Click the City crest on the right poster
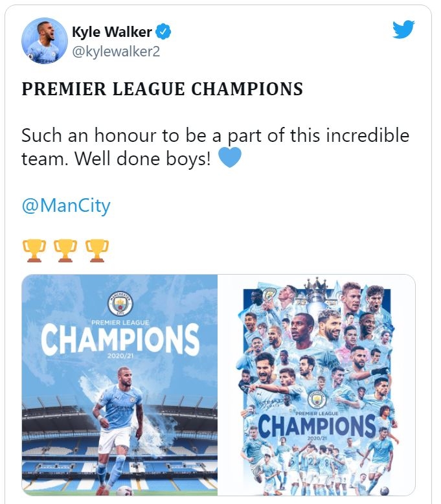The height and width of the screenshot is (504, 441). (x=317, y=400)
